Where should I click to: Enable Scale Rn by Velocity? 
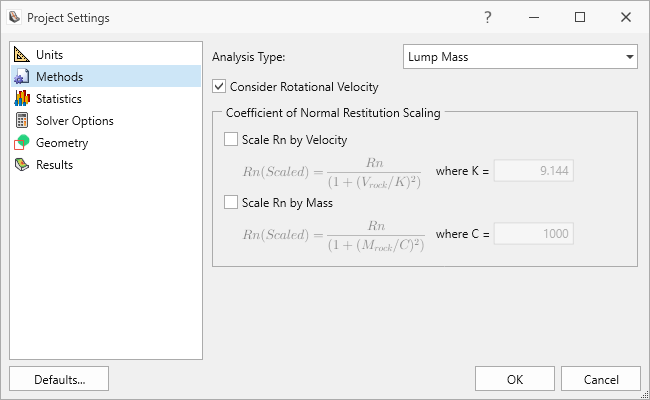(x=231, y=139)
